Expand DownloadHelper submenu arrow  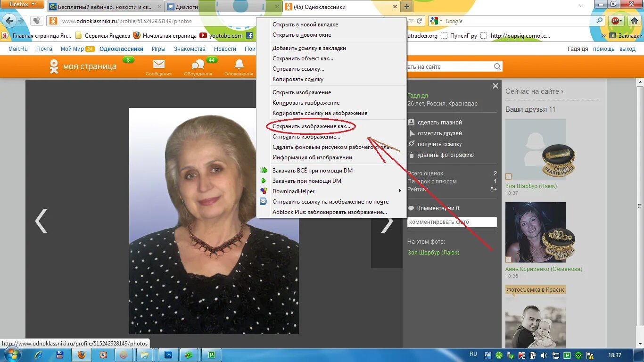pos(400,191)
